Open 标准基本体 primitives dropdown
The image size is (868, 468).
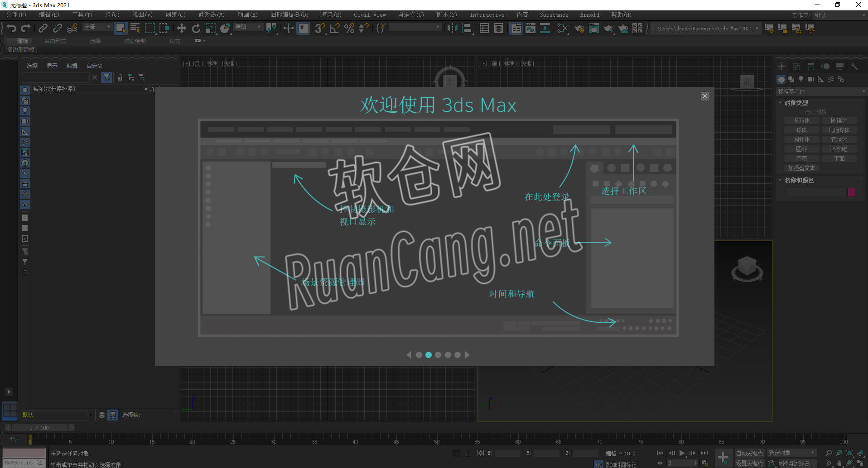tap(821, 91)
